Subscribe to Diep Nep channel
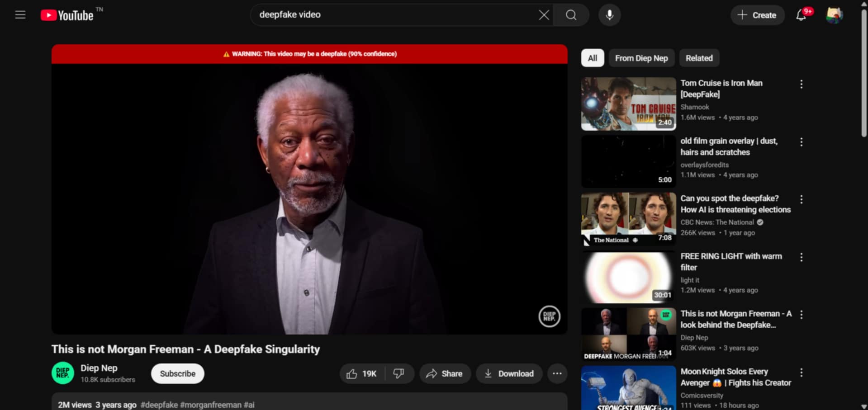868x410 pixels. coord(178,373)
